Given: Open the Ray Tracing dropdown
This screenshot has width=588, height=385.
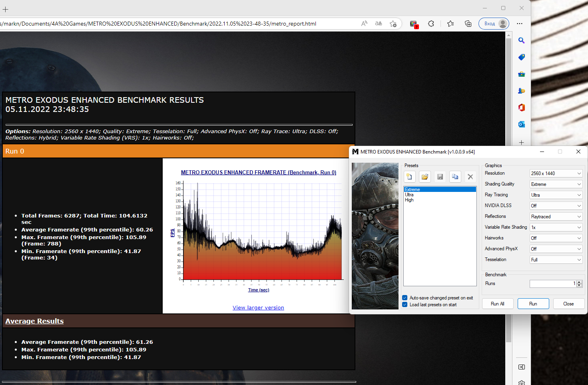Looking at the screenshot, I should [x=556, y=195].
